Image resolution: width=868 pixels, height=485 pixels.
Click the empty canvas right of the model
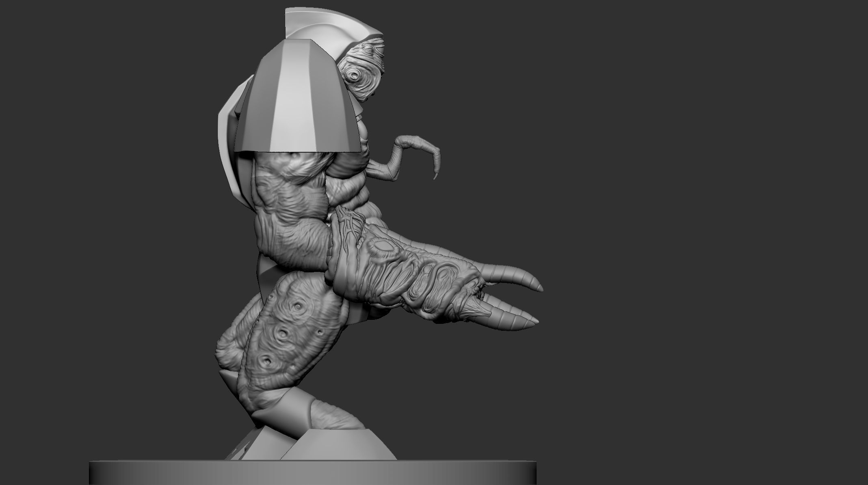pos(691,203)
